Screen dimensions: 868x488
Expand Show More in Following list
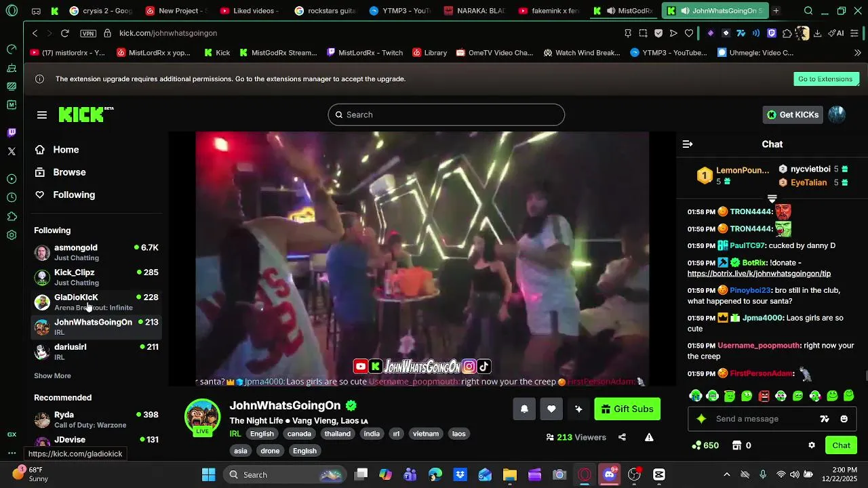[52, 375]
